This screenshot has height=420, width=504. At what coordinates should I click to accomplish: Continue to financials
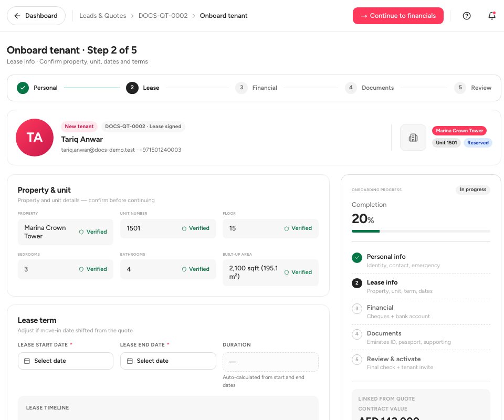click(398, 16)
